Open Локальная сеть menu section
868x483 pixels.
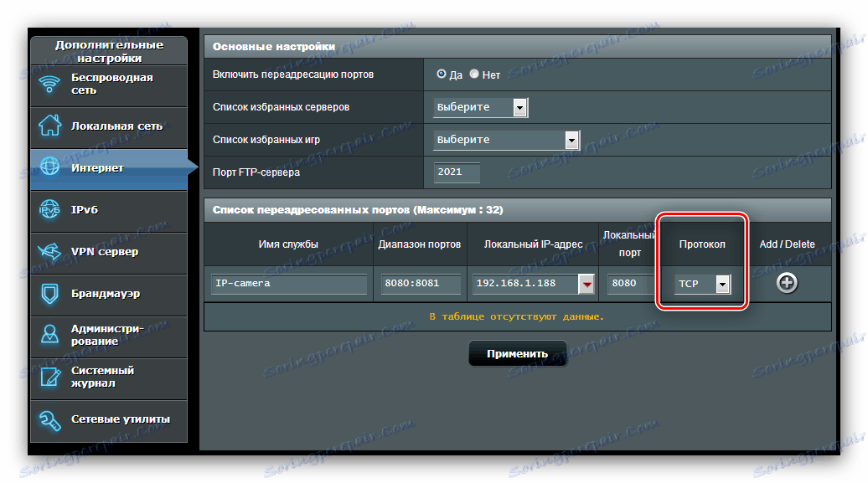109,126
